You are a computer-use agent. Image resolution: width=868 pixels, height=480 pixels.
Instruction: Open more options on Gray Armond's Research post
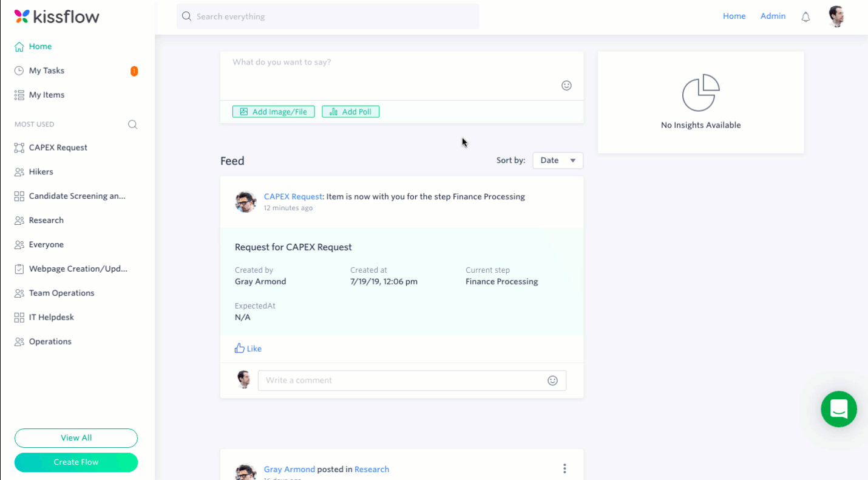pyautogui.click(x=565, y=468)
